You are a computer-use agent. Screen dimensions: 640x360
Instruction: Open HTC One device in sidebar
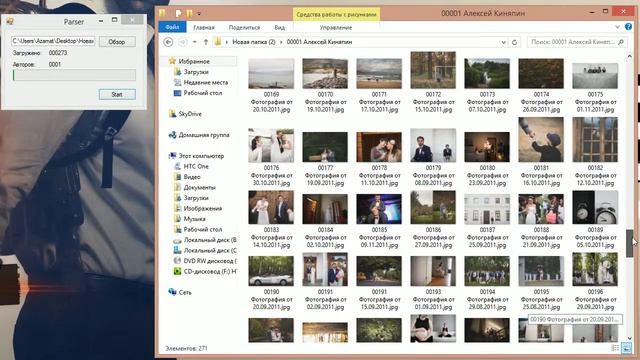tap(196, 167)
